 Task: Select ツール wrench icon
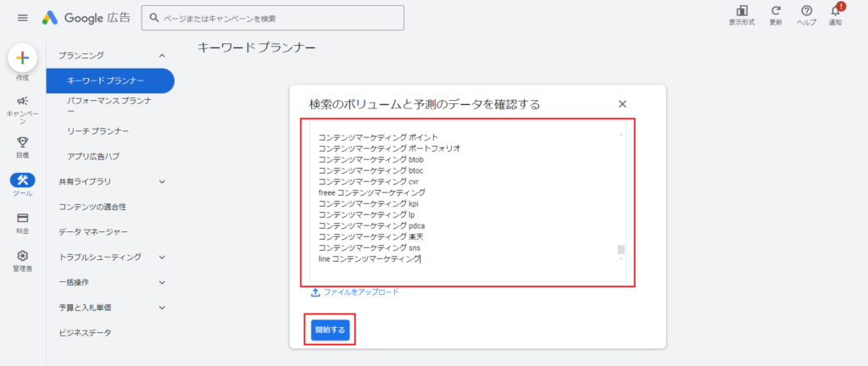point(22,180)
